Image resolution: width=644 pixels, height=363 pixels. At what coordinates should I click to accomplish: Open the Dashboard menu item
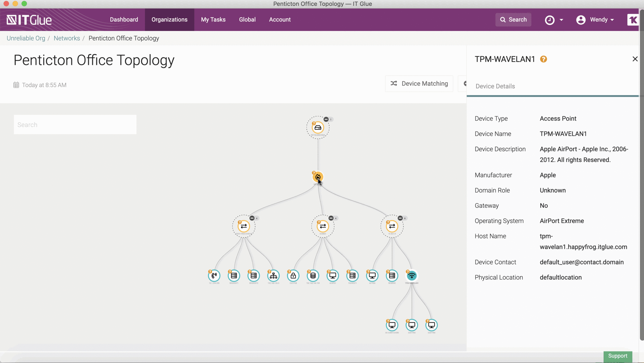pyautogui.click(x=124, y=20)
